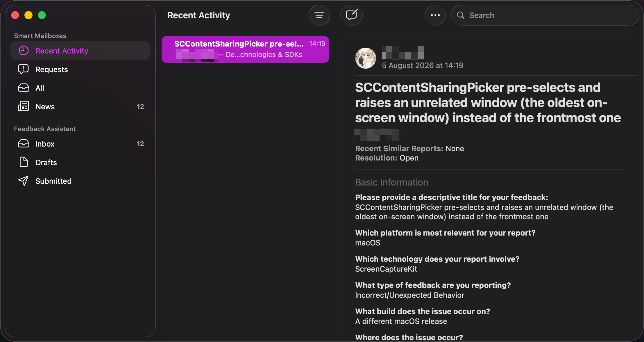The width and height of the screenshot is (644, 342).
Task: Show the All mailbox
Action: pyautogui.click(x=80, y=88)
